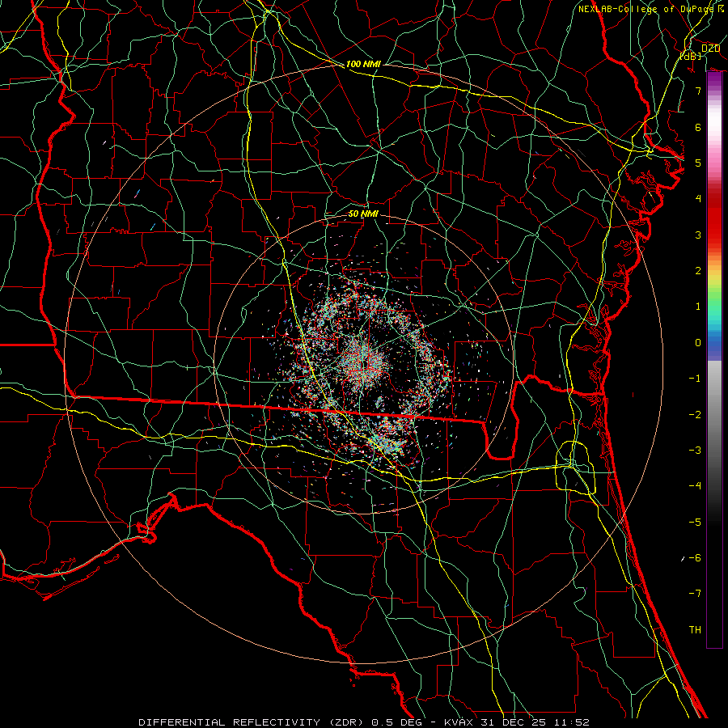Click the white band of the color bar
Image resolution: width=728 pixels, height=728 pixels.
coord(714,121)
